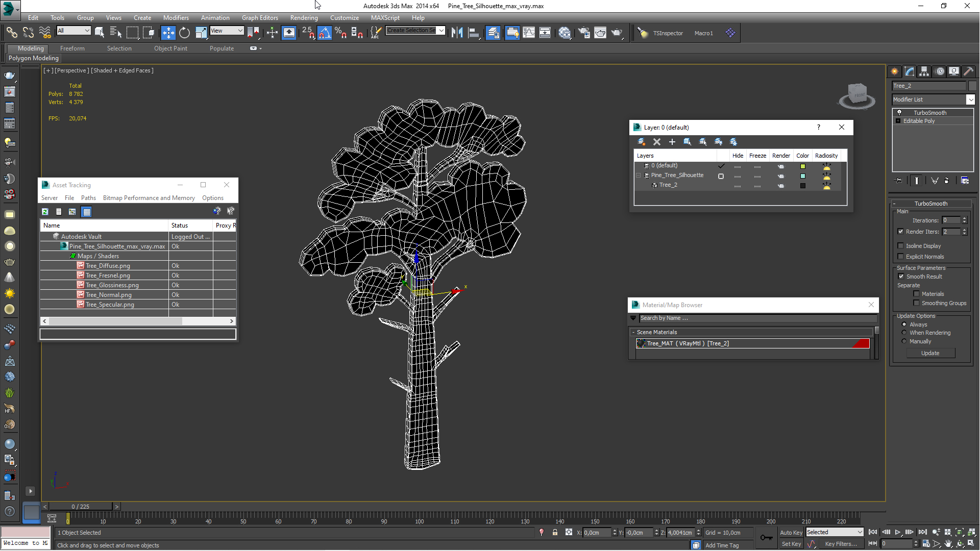Enable Smoothing Groups checkbox
The width and height of the screenshot is (980, 551).
(917, 303)
